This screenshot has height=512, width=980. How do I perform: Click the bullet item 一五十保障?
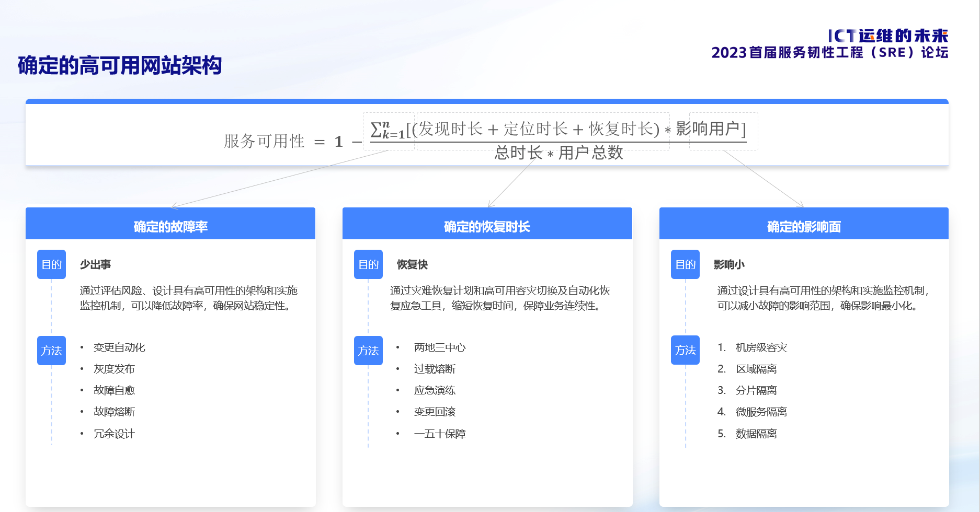click(x=440, y=434)
